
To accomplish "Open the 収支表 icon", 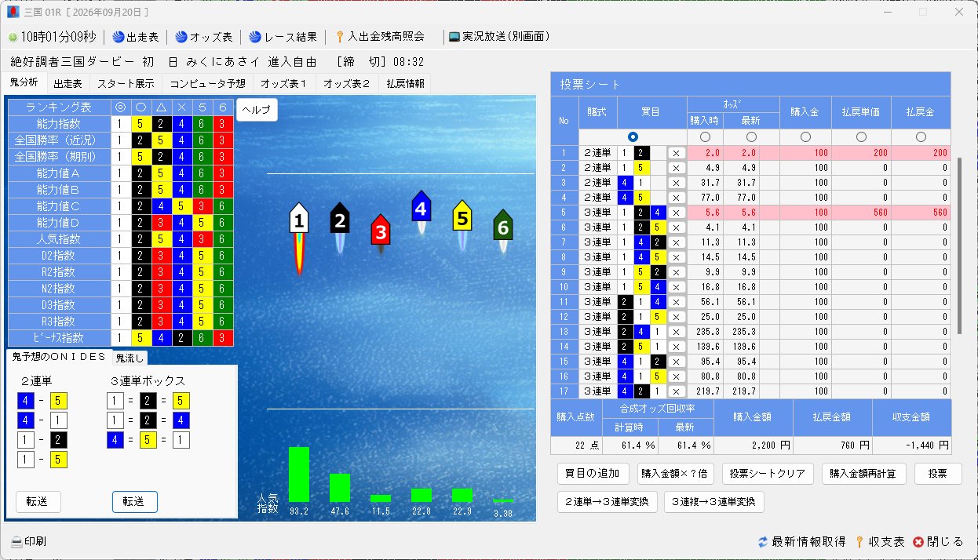I will coord(859,542).
